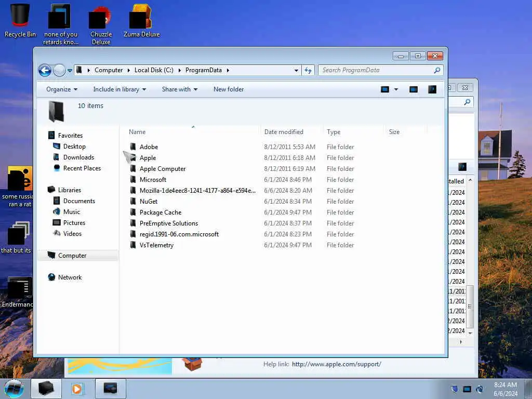Select Computer in the navigation pane
532x399 pixels.
(x=72, y=256)
